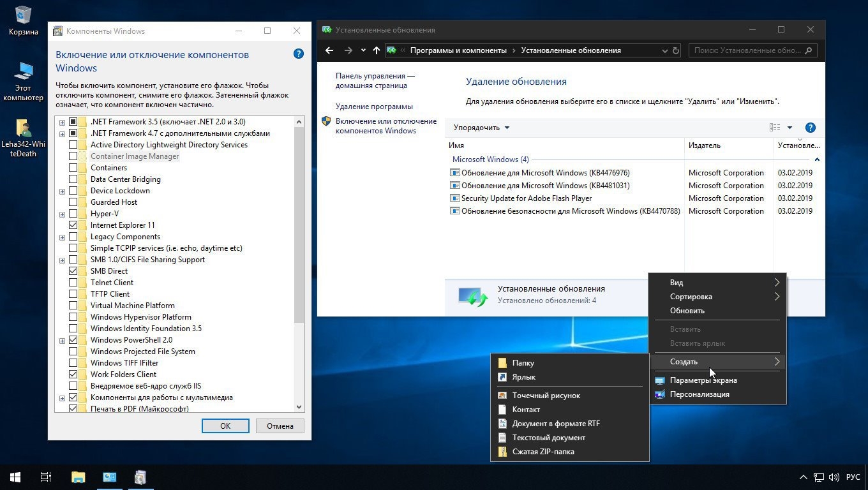The height and width of the screenshot is (490, 868).
Task: Click the help icon in Компоненты Windows dialog
Action: click(298, 54)
